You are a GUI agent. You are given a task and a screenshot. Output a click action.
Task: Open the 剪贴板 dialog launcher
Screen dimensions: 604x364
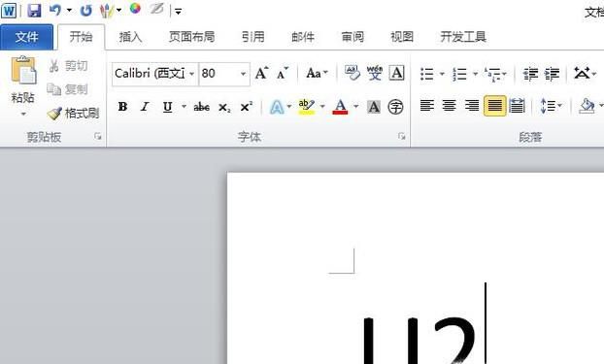click(x=97, y=136)
